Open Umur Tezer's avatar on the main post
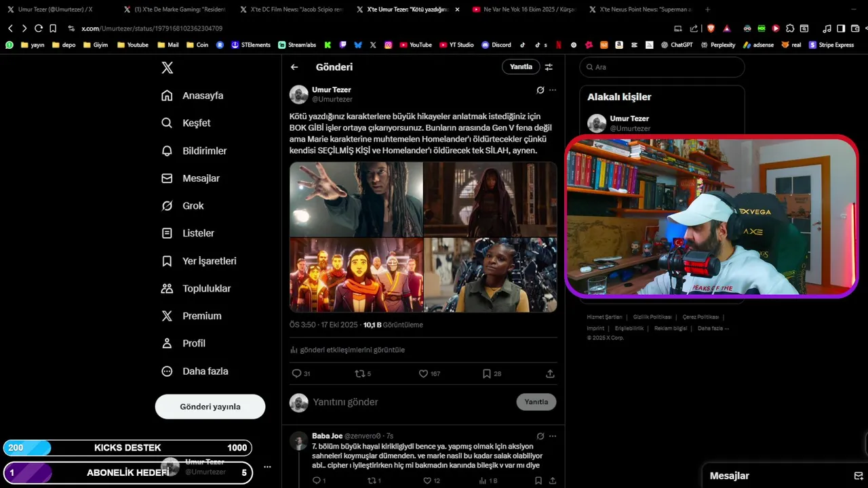The height and width of the screenshot is (488, 868). (x=299, y=94)
